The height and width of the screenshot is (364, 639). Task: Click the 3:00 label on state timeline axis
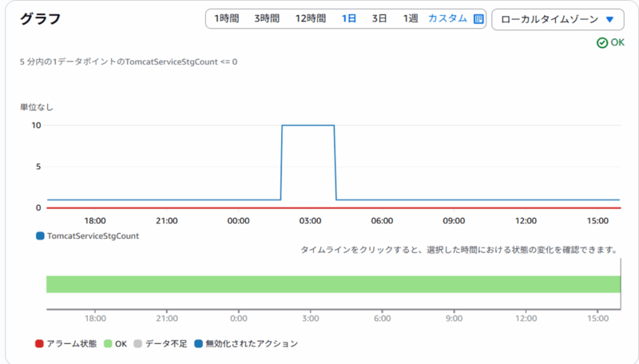click(x=311, y=318)
